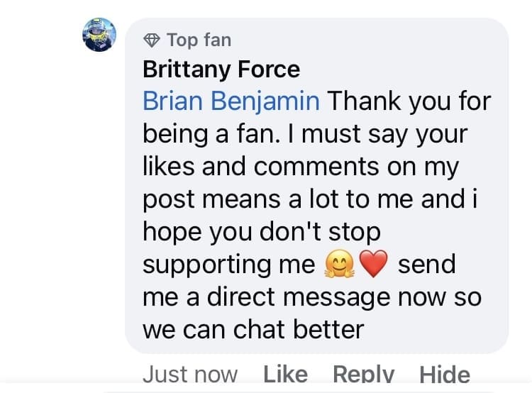Click the line "we can chat better"
The height and width of the screenshot is (393, 532).
pos(253,330)
